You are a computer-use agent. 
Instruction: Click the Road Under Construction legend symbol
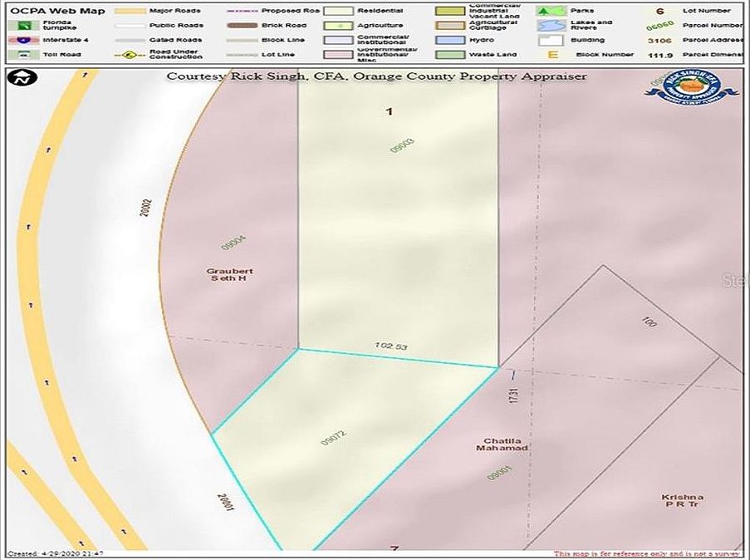click(x=129, y=55)
